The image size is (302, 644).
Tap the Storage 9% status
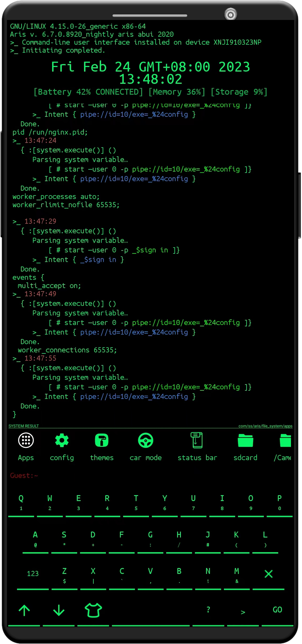pyautogui.click(x=239, y=92)
